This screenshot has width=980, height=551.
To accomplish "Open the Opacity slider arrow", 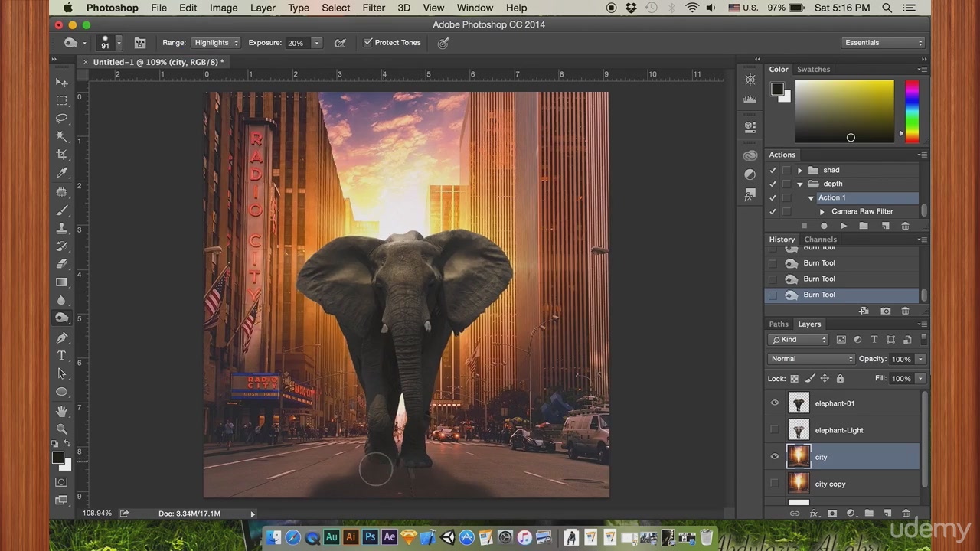I will coord(920,359).
